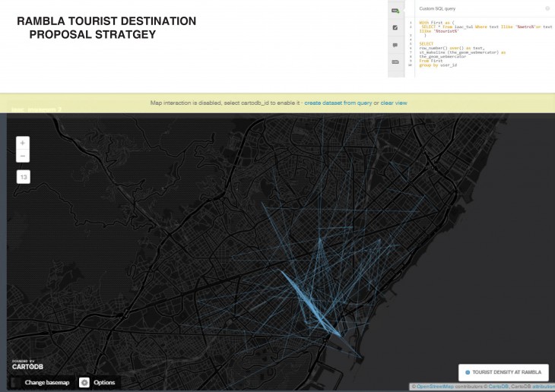Click the zoom level 13 indicator
The width and height of the screenshot is (555, 392).
pos(23,177)
